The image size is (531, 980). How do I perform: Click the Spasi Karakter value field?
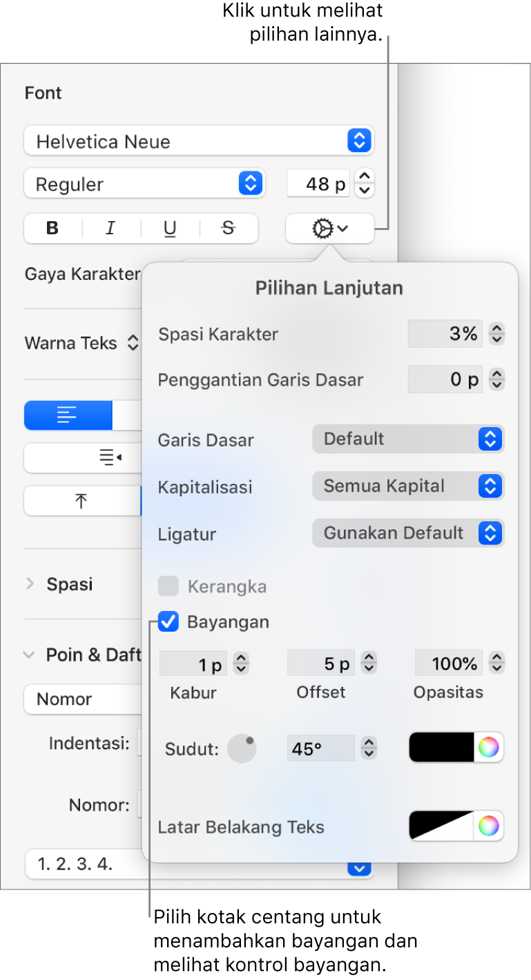click(x=446, y=334)
